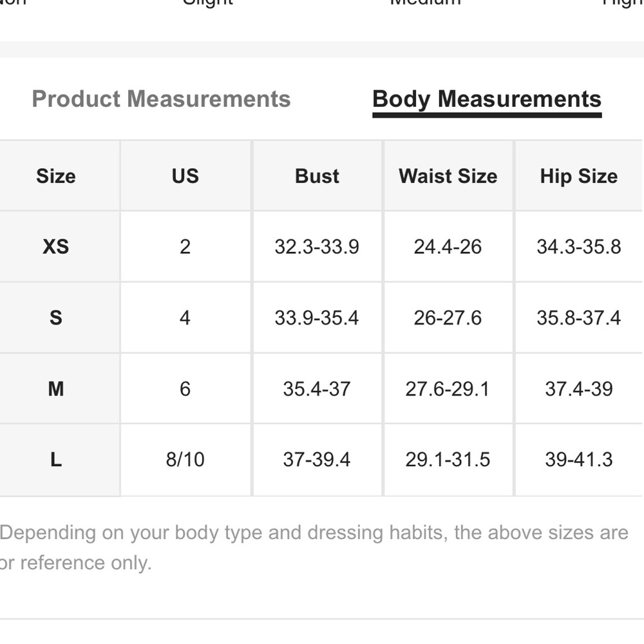Switch to the Product Measurements tab

(161, 99)
